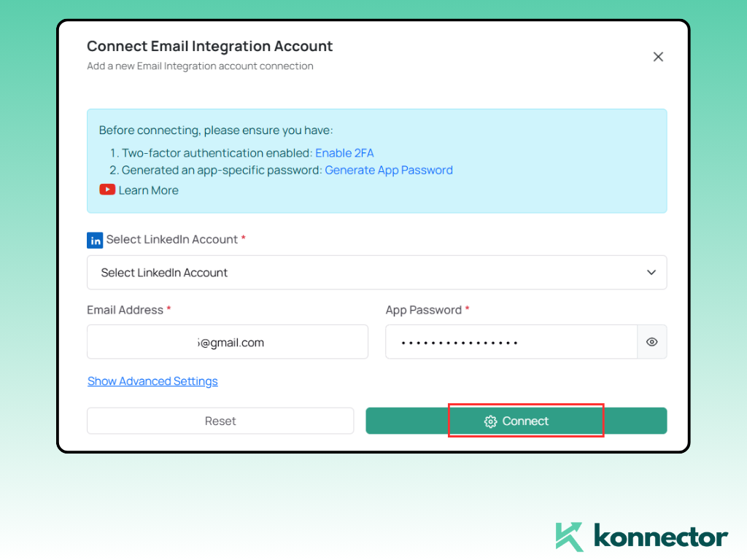Focus the Email Address input field
747x560 pixels.
[228, 342]
